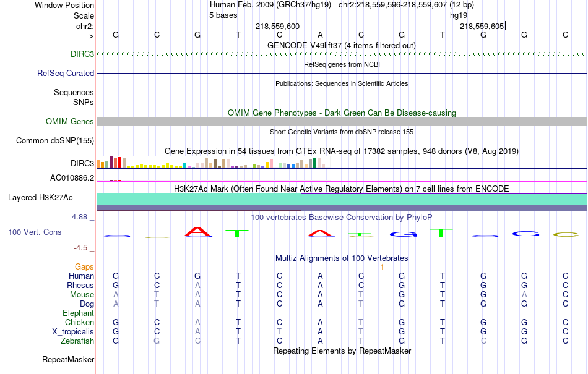Screen dimensions: 588x374
Task: Click the 100 Vert. Cons label
Action: point(35,232)
